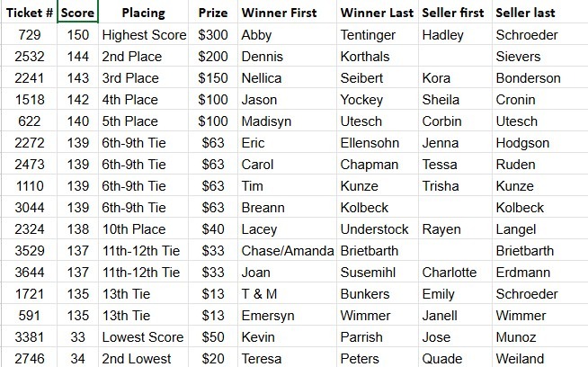This screenshot has width=588, height=367.
Task: Select the $300 prize cell
Action: 212,35
